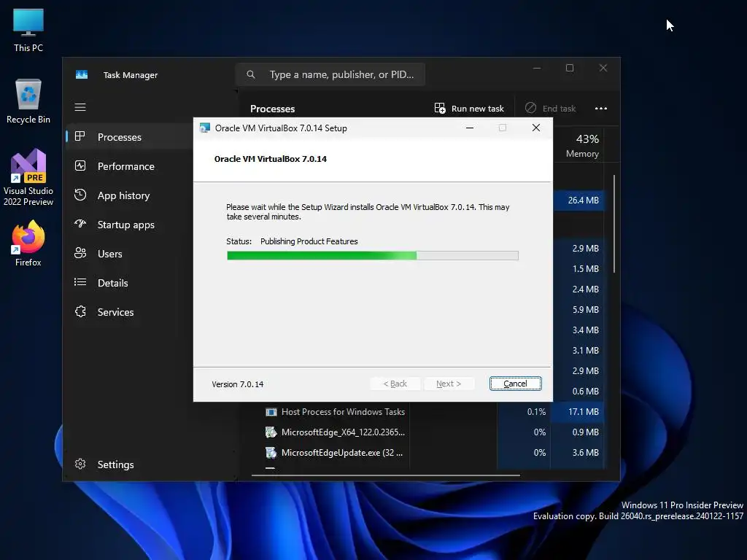The height and width of the screenshot is (560, 747).
Task: Toggle the Task Manager hamburger navigation menu
Action: (x=80, y=107)
